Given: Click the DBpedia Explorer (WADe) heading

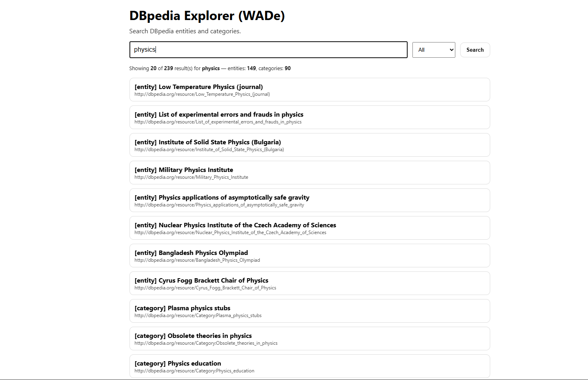Looking at the screenshot, I should pos(207,16).
